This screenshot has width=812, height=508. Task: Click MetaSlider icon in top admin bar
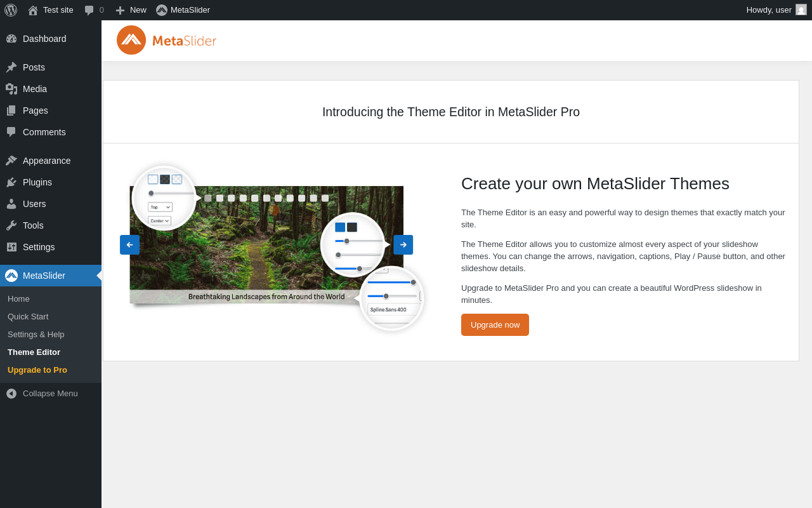pyautogui.click(x=162, y=10)
